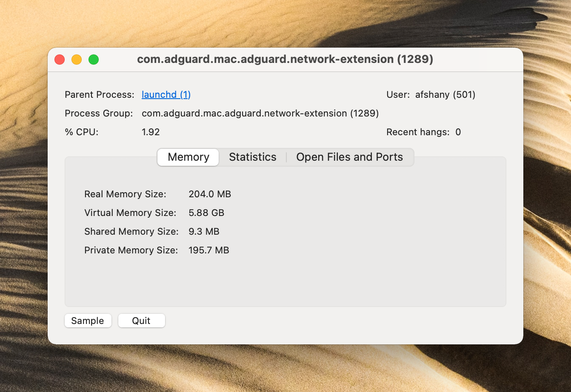
Task: Quit the network-extension process
Action: point(141,321)
